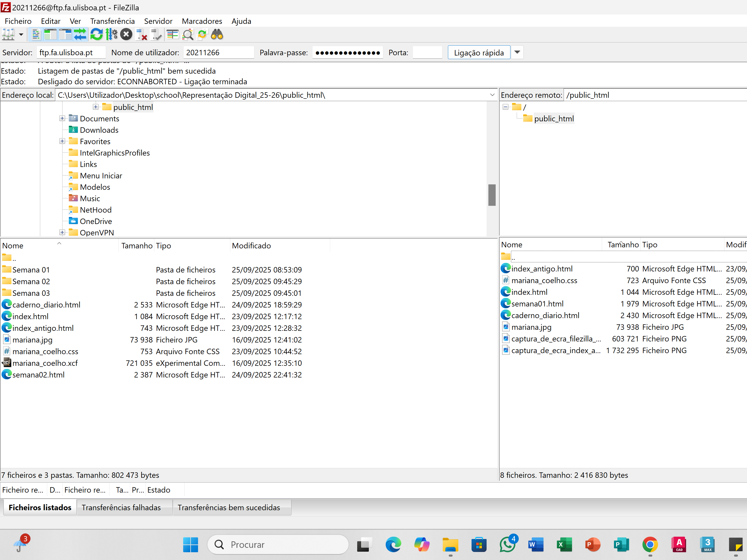This screenshot has width=747, height=560.
Task: Click binoculars file search icon
Action: pyautogui.click(x=217, y=34)
